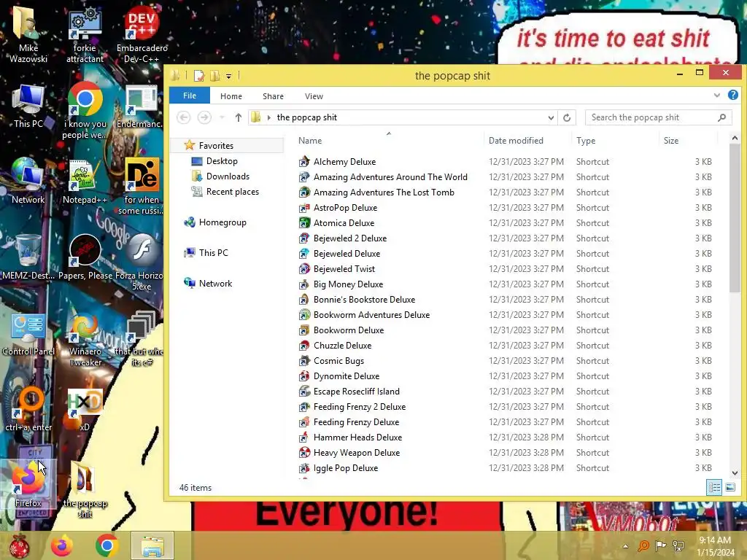Open the Action Center flag tray icon
The image size is (747, 560).
tap(660, 545)
